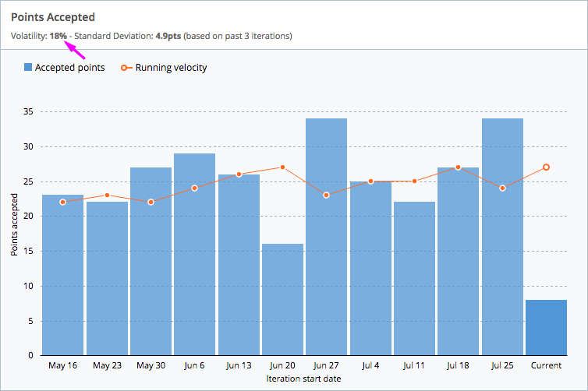Click the Jun 6 x-axis label
Screen dimensions: 588x391
tap(195, 365)
